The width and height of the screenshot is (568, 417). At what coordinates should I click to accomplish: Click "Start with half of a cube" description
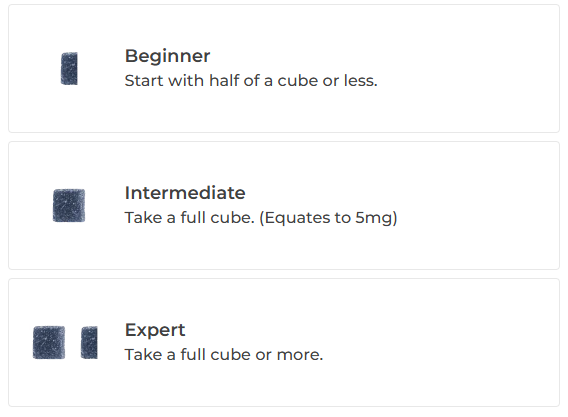(251, 80)
